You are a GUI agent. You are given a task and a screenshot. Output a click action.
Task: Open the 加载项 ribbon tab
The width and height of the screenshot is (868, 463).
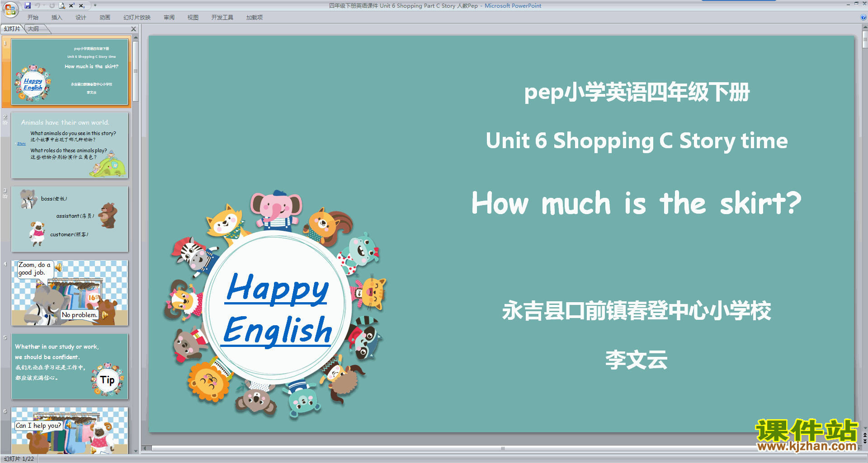pyautogui.click(x=254, y=17)
